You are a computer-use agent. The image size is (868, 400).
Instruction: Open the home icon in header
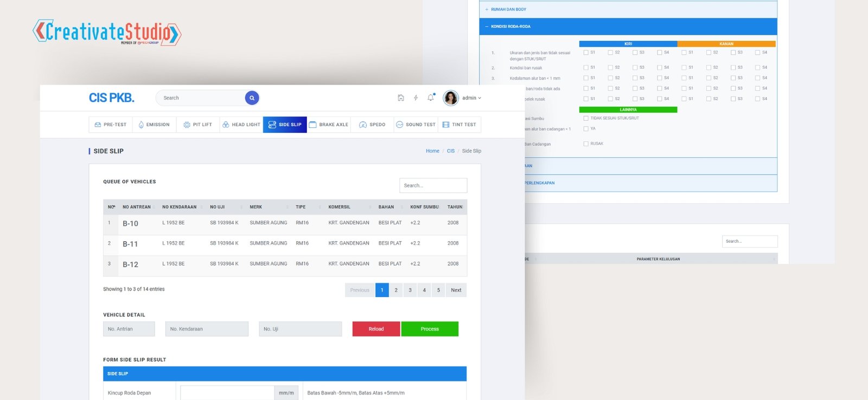(x=401, y=98)
